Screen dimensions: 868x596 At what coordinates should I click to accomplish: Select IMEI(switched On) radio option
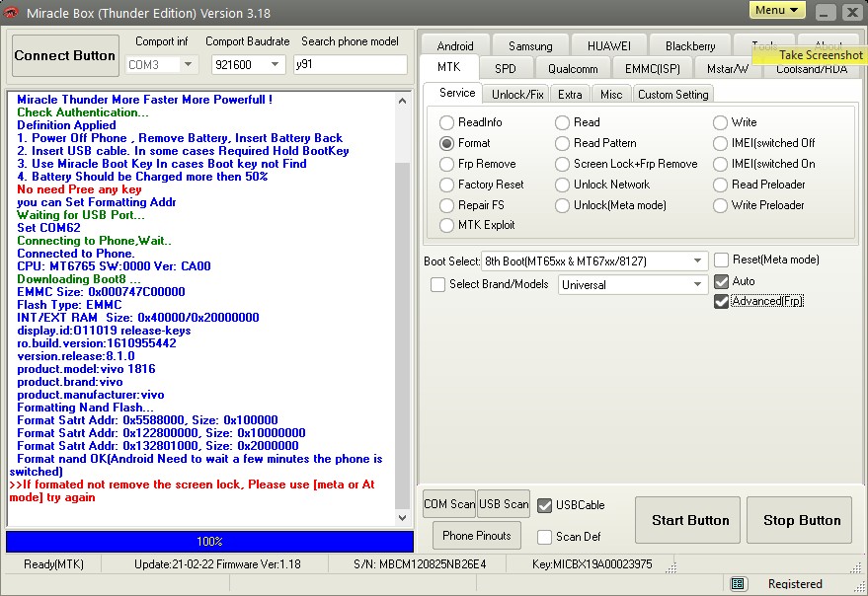[x=720, y=165]
